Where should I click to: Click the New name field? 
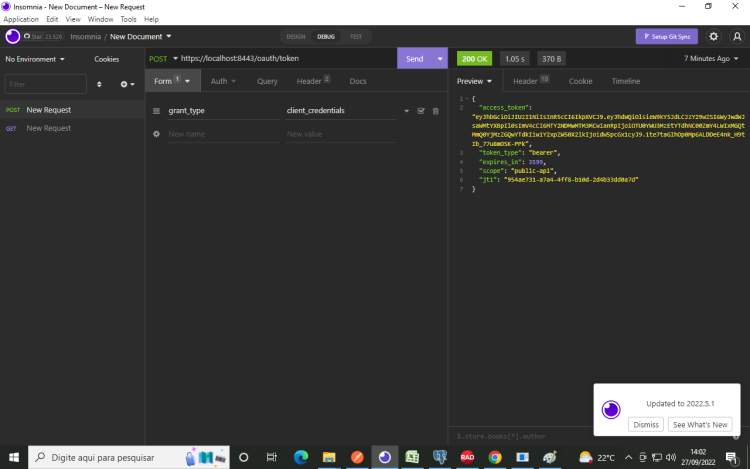tap(222, 134)
